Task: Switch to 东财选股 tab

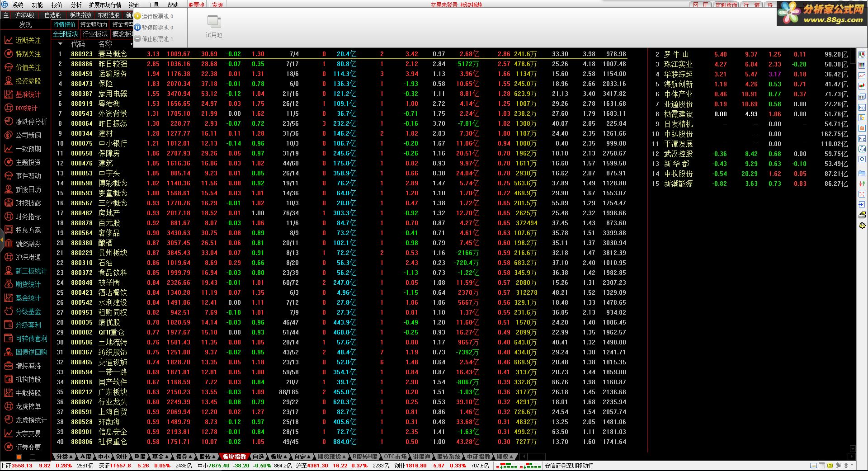Action: pos(108,15)
